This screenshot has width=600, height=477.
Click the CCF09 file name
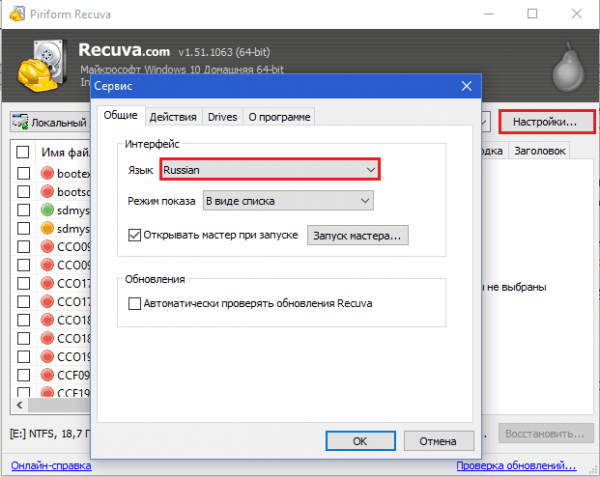click(73, 375)
